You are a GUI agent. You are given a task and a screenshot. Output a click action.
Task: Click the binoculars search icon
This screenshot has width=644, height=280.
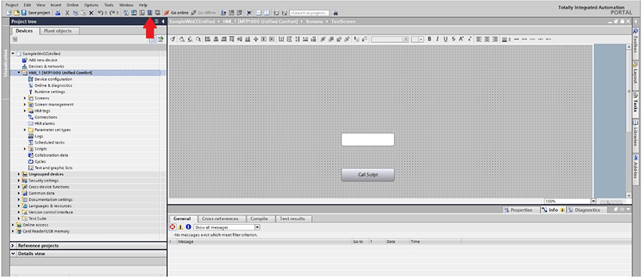click(335, 13)
